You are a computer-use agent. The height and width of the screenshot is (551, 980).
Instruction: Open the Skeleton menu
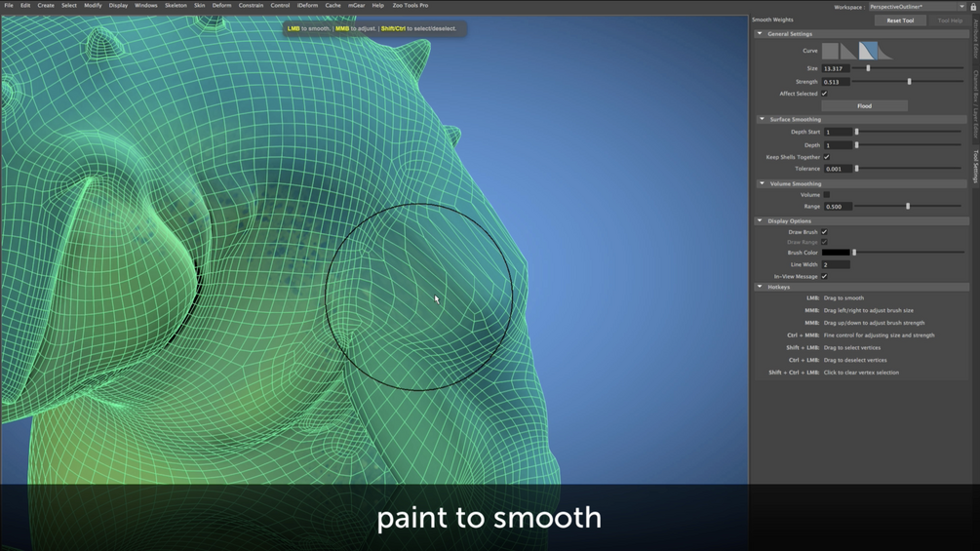(x=176, y=5)
